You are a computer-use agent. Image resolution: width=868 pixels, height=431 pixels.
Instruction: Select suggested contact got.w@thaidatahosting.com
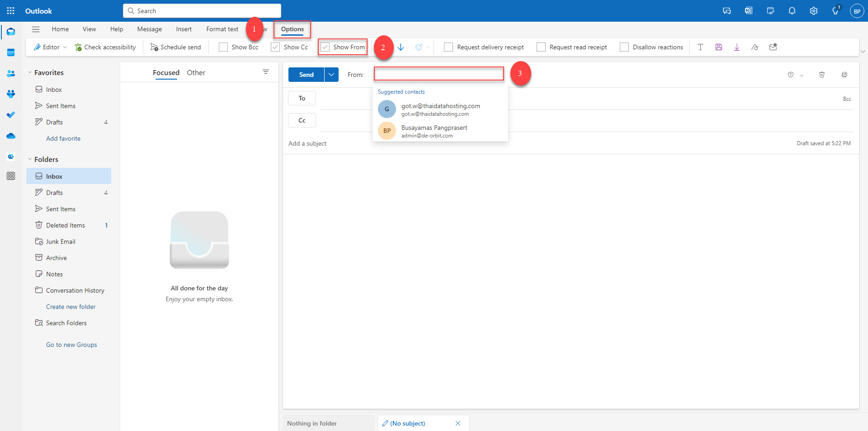(440, 109)
